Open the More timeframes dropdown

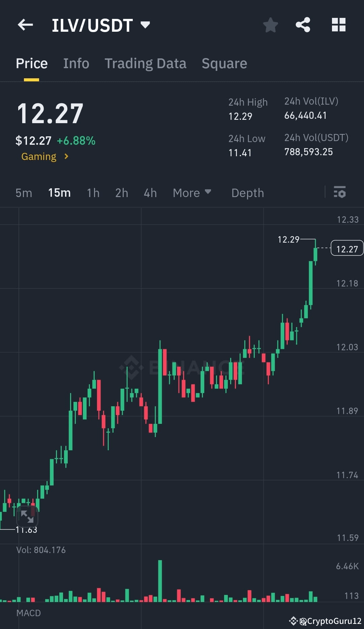[191, 193]
